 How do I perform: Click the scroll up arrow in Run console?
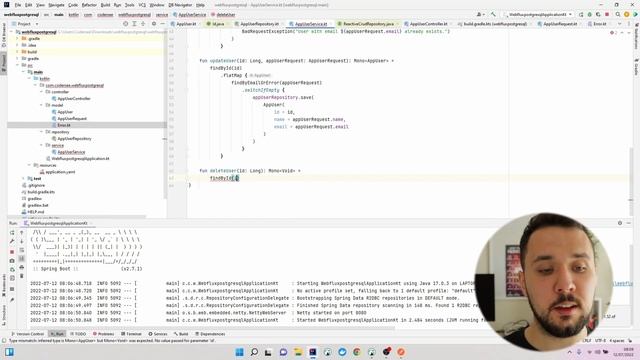click(x=22, y=233)
